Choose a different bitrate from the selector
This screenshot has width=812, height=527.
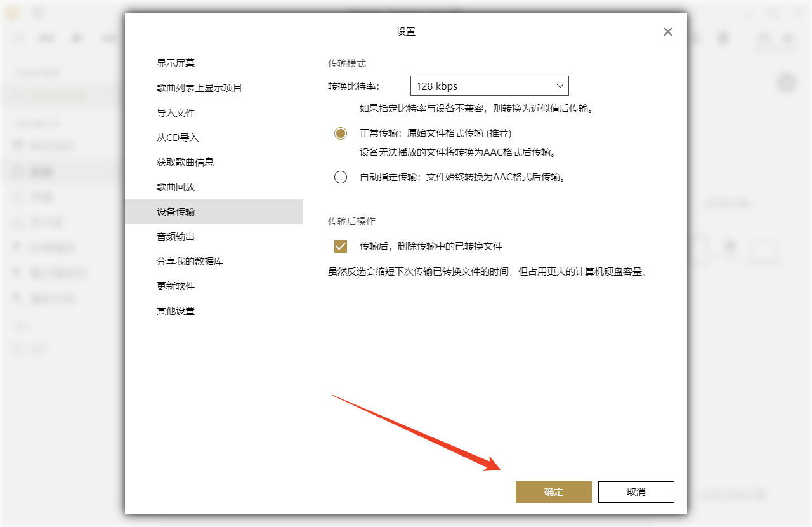[x=489, y=85]
